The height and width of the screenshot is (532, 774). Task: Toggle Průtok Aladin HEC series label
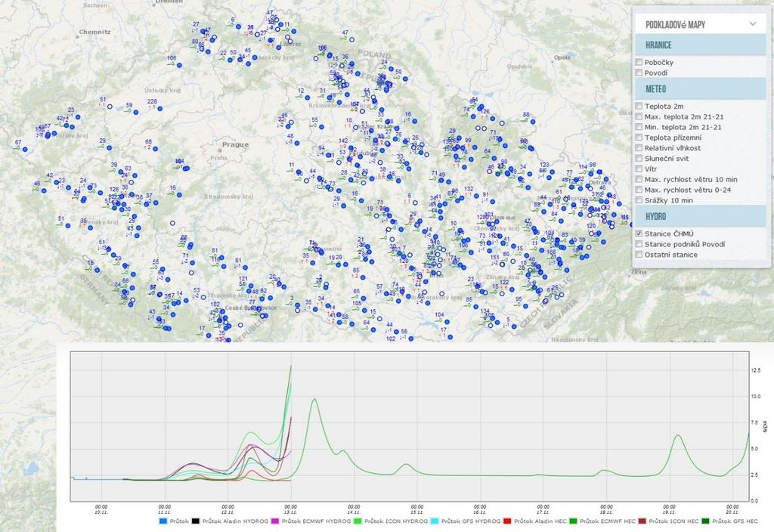pos(540,521)
